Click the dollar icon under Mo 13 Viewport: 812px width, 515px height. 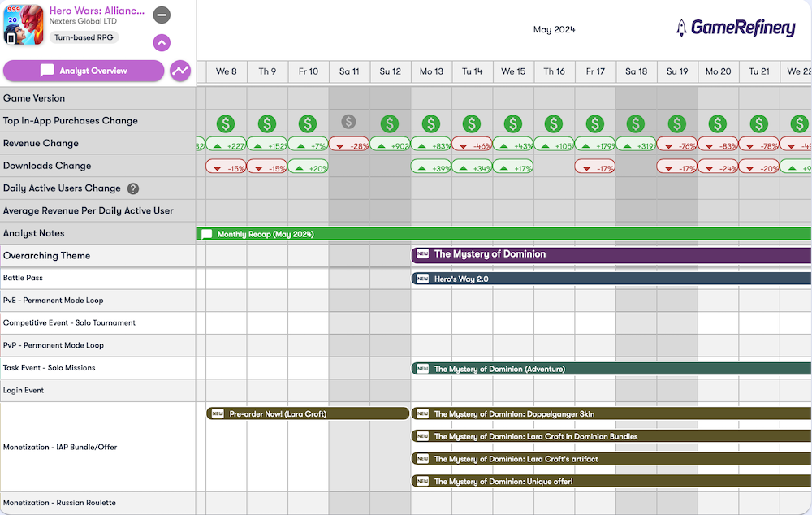click(431, 123)
